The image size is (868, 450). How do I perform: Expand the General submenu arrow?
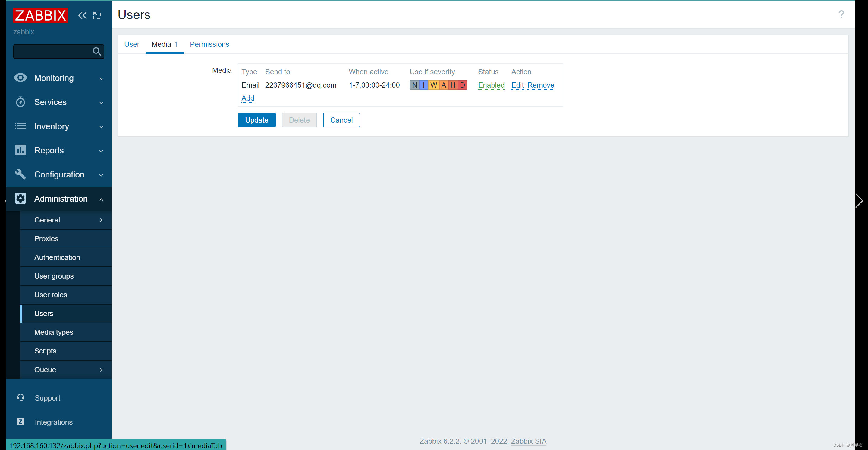click(101, 220)
